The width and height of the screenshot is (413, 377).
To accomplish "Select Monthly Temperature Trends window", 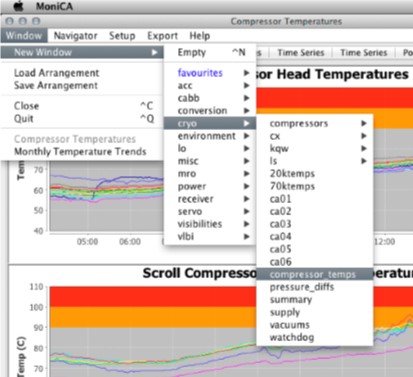I will coord(80,151).
